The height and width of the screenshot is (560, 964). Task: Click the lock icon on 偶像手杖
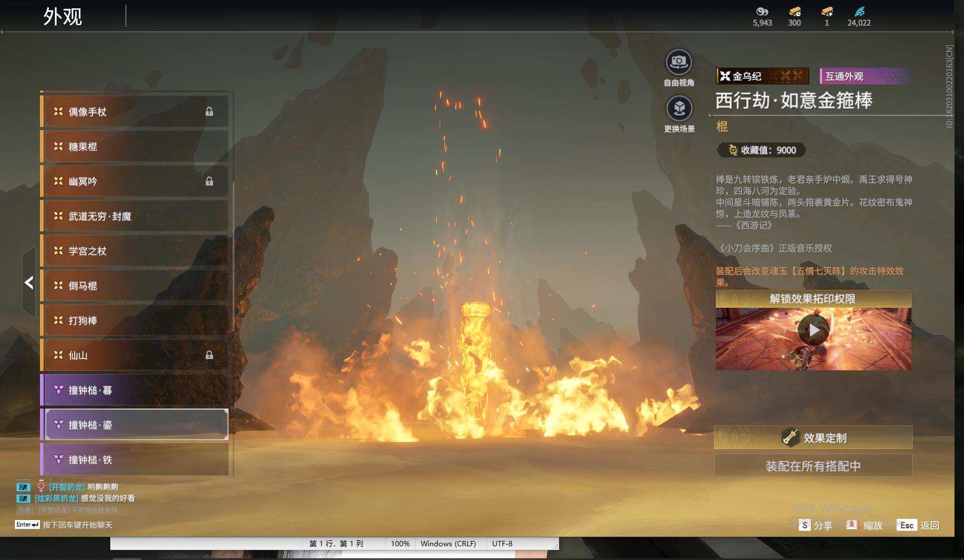coord(209,112)
